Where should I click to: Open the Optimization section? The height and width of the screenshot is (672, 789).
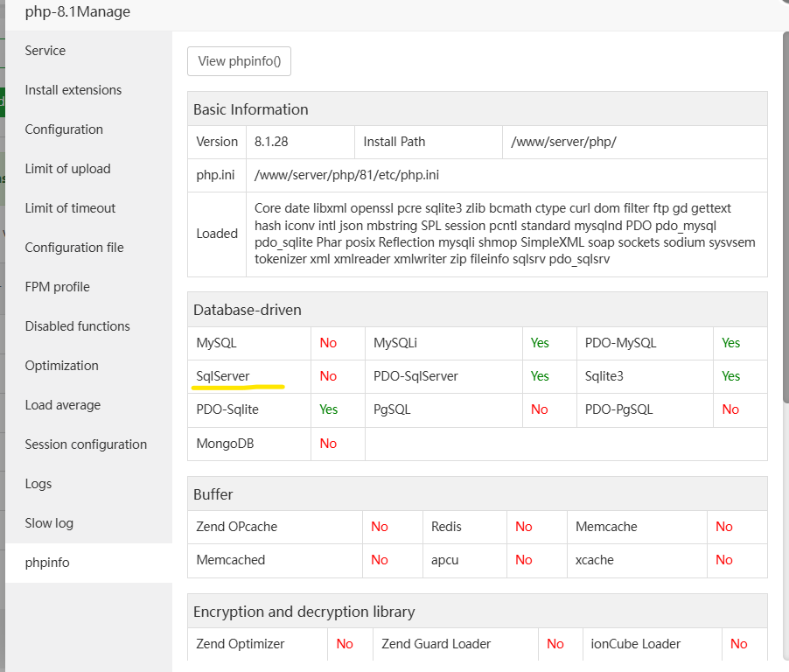coord(61,366)
